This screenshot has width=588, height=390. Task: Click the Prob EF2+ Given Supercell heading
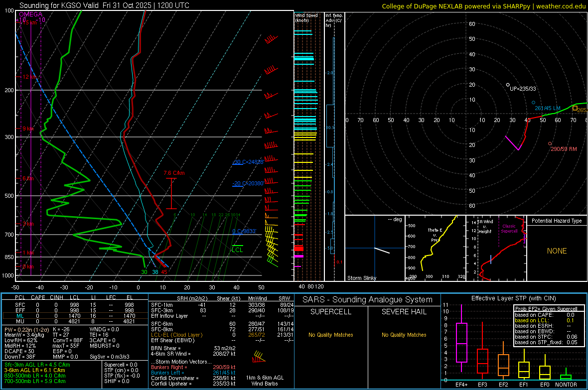(x=546, y=309)
